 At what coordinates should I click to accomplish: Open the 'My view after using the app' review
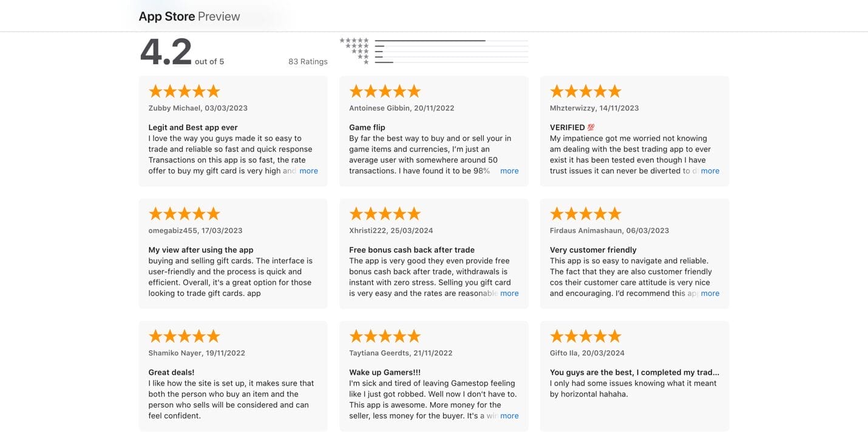pos(201,250)
